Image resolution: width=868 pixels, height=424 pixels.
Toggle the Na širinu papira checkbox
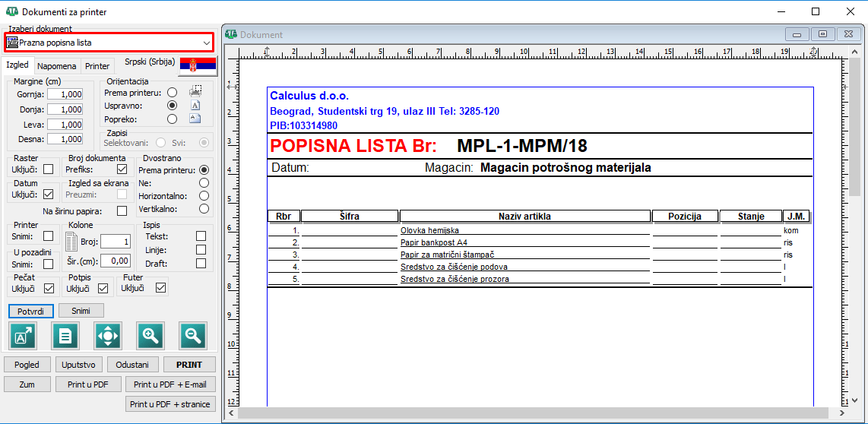tap(122, 210)
